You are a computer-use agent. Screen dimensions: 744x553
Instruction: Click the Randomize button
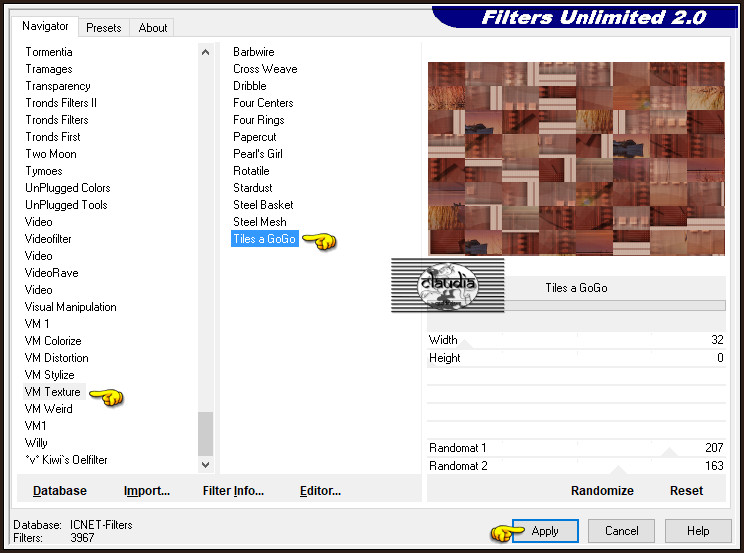[602, 490]
